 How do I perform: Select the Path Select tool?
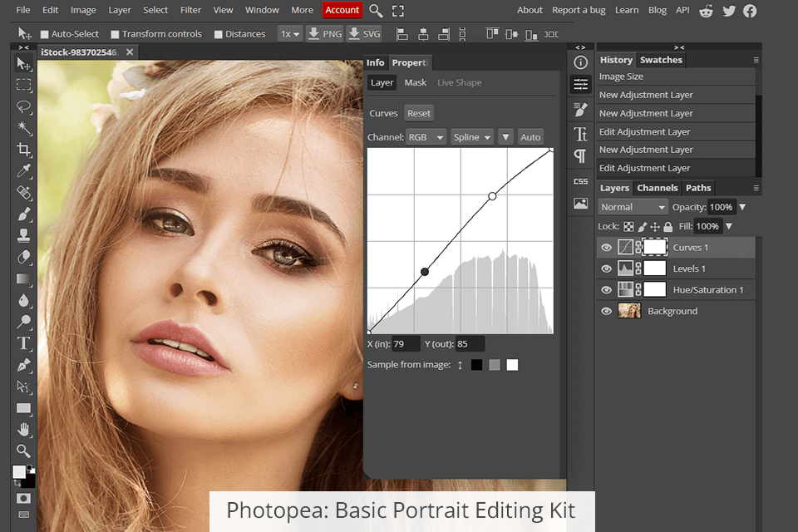click(23, 387)
